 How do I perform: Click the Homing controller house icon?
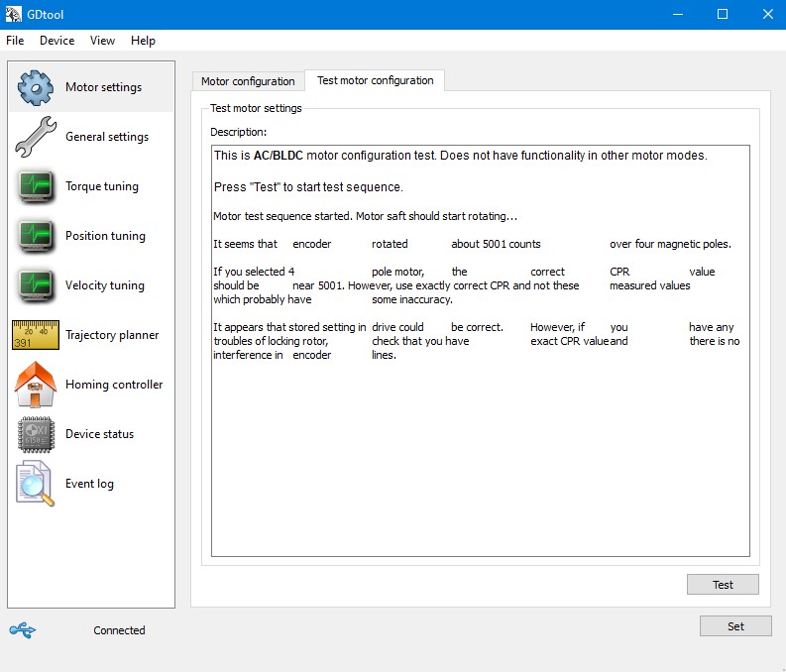tap(35, 385)
